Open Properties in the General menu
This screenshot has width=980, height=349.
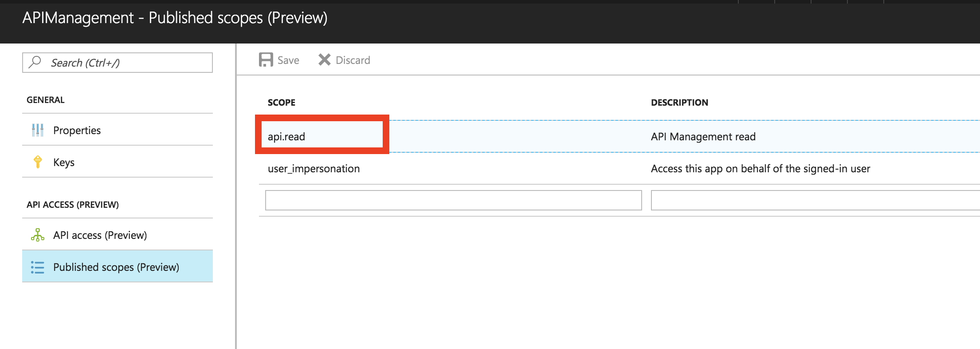118,130
